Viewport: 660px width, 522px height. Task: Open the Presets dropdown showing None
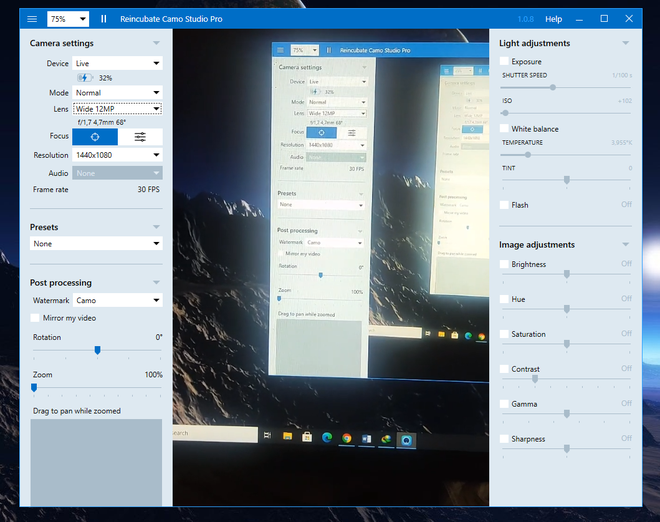[x=96, y=244]
